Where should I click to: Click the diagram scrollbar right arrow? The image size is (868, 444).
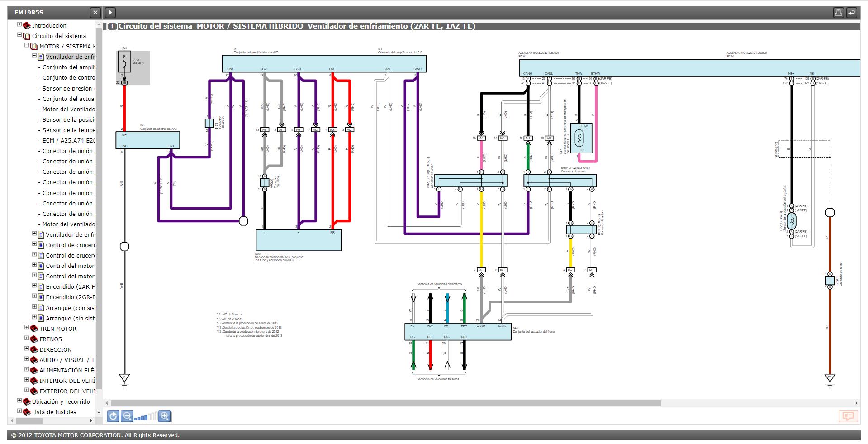click(856, 403)
